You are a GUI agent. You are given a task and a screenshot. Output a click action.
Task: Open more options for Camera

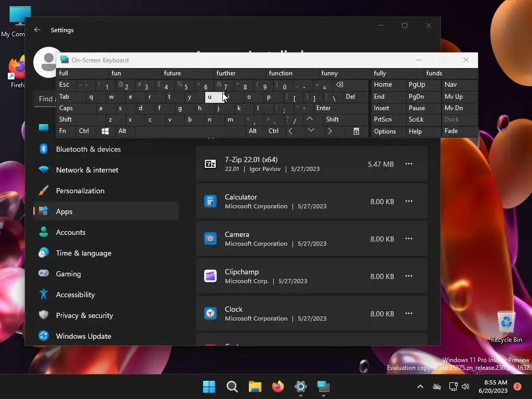(x=409, y=238)
